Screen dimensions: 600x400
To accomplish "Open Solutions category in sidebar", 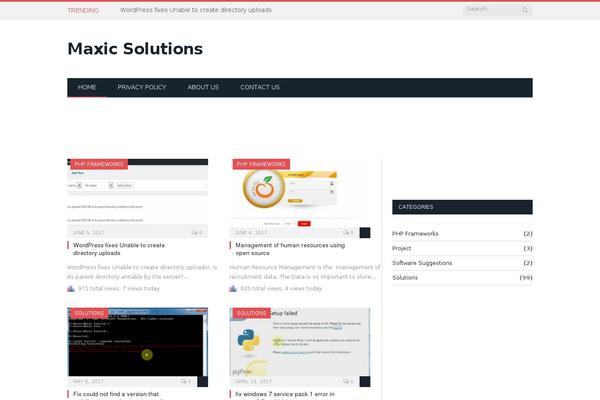I will [x=405, y=278].
